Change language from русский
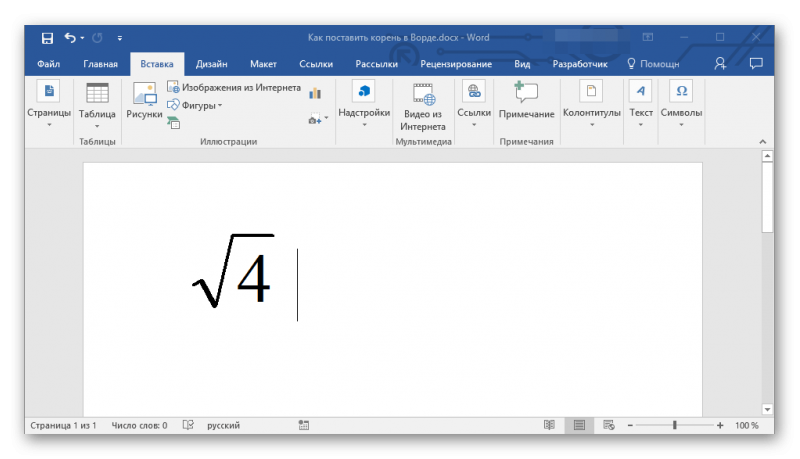This screenshot has width=800, height=459. [223, 425]
